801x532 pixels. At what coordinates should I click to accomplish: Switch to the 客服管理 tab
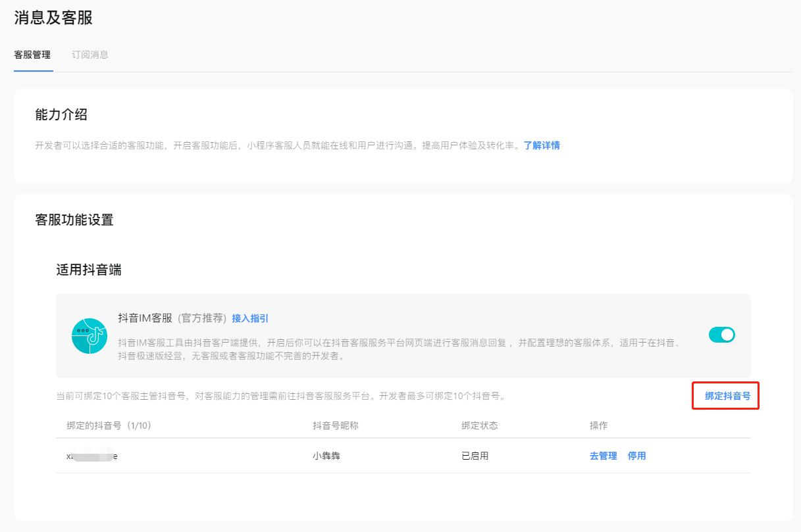click(x=32, y=55)
